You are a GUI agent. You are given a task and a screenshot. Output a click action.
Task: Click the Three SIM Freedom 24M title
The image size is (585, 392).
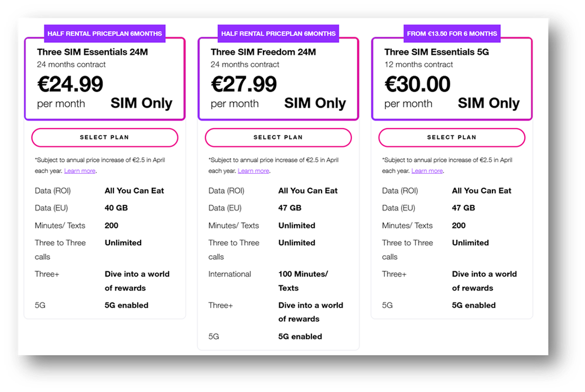click(263, 52)
